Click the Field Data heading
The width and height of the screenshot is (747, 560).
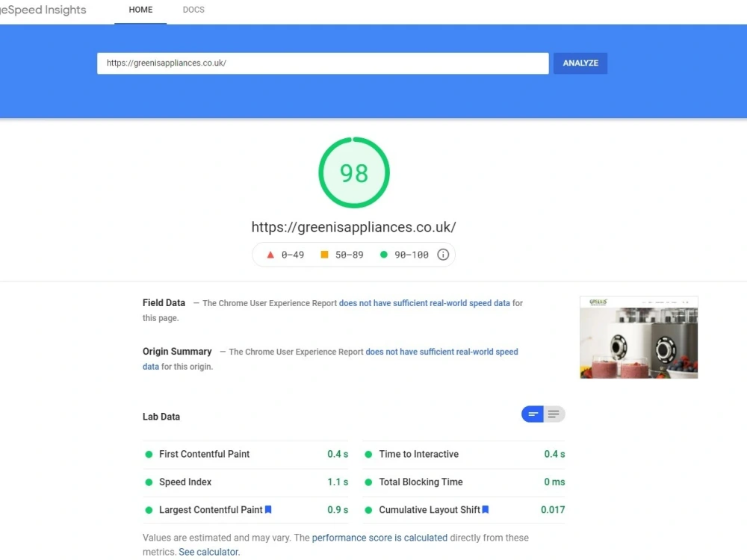164,303
